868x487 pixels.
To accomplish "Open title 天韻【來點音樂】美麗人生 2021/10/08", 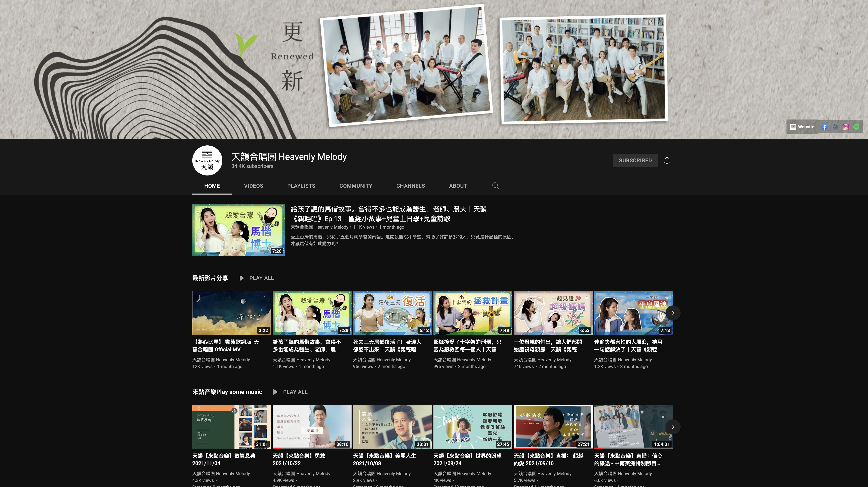I will pos(384,459).
